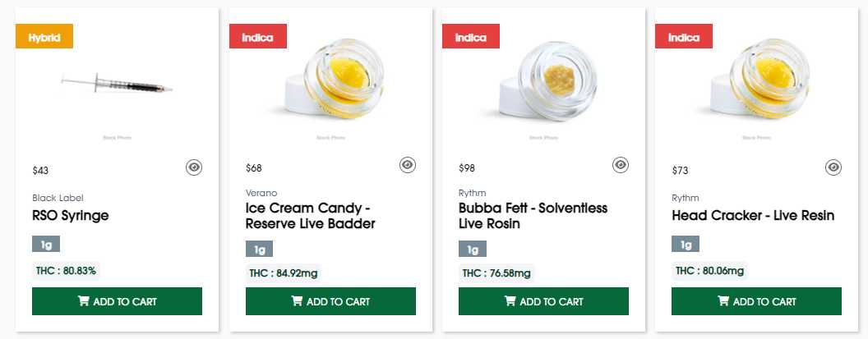This screenshot has height=339, width=868.
Task: Choose 1g option on Head Cracker
Action: (686, 244)
